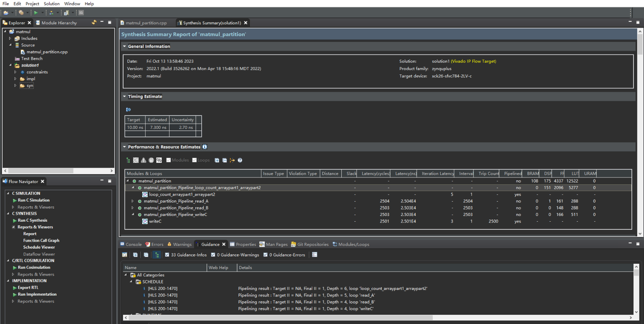
Task: Click the percent display icon in performance toolbar
Action: (159, 160)
